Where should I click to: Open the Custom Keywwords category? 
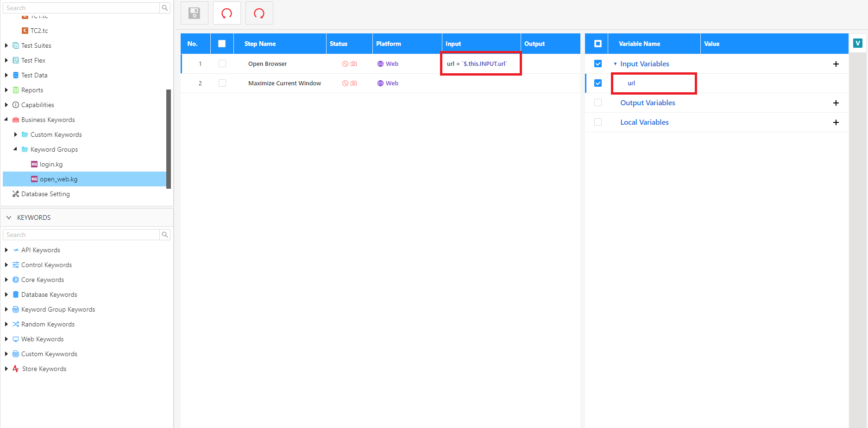(49, 354)
